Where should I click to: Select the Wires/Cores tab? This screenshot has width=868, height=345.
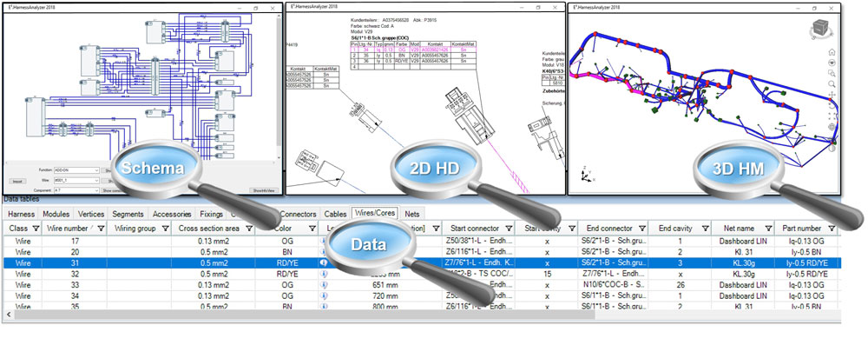tap(375, 214)
